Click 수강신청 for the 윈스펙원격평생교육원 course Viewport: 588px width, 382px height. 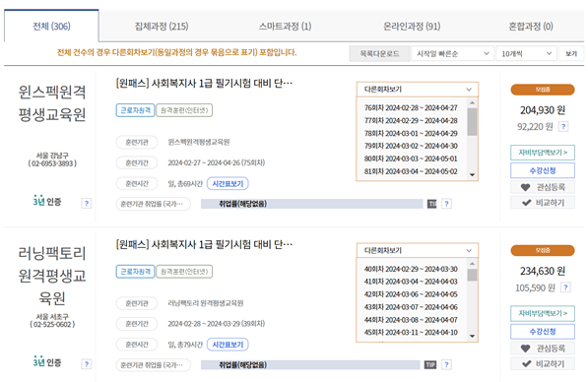[543, 170]
